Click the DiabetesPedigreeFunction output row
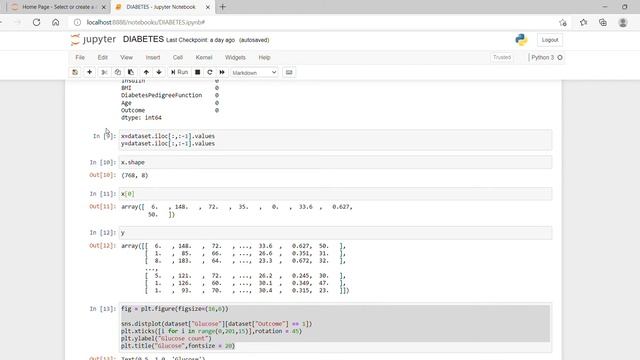This screenshot has height=360, width=640. (x=170, y=95)
